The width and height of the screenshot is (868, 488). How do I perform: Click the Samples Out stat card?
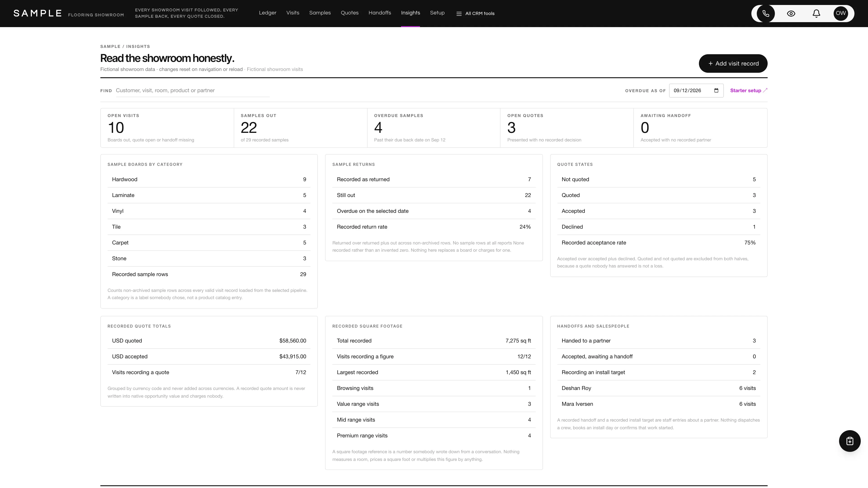(x=300, y=128)
